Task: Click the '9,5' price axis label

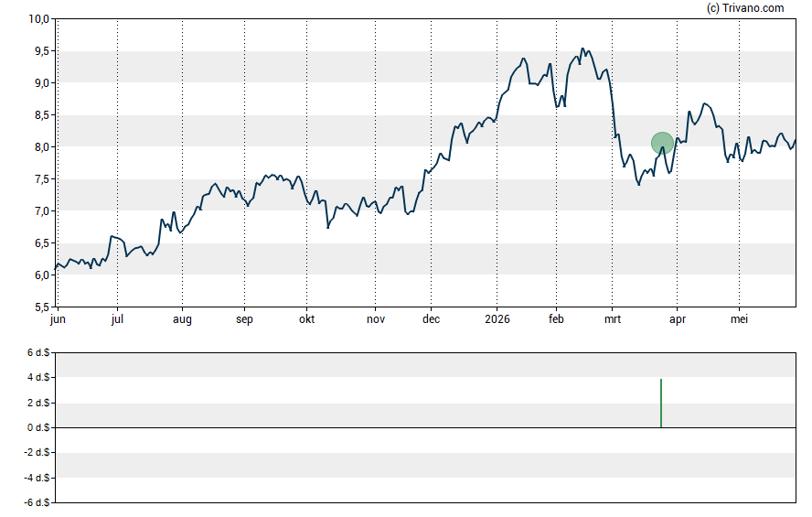Action: click(x=42, y=50)
